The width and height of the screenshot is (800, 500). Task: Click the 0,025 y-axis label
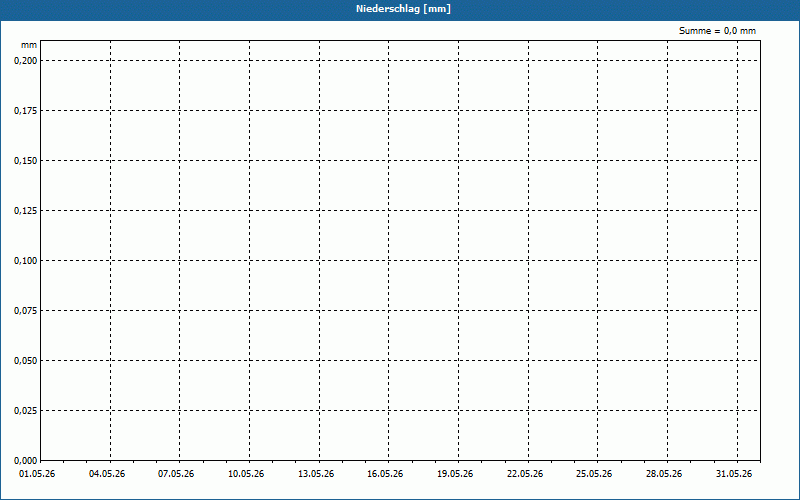tap(26, 411)
